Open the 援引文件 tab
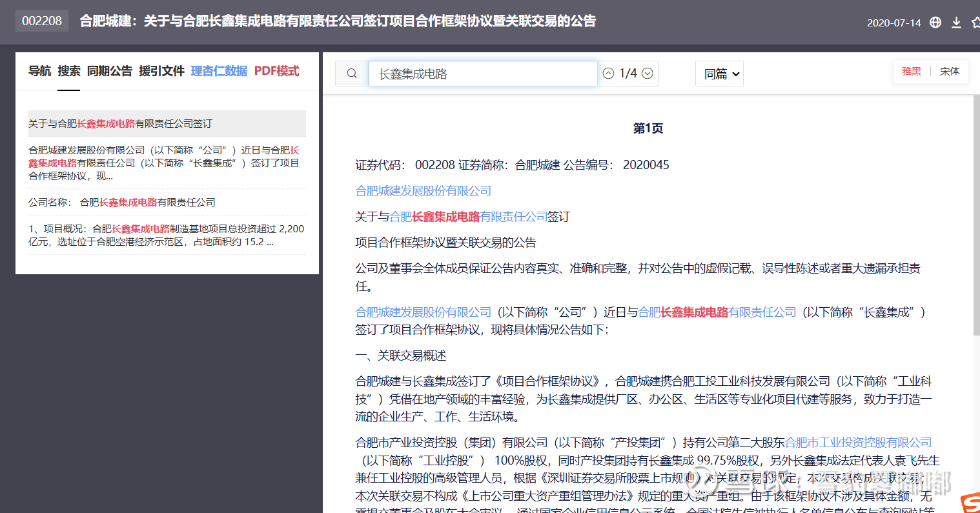The height and width of the screenshot is (513, 980). coord(161,71)
